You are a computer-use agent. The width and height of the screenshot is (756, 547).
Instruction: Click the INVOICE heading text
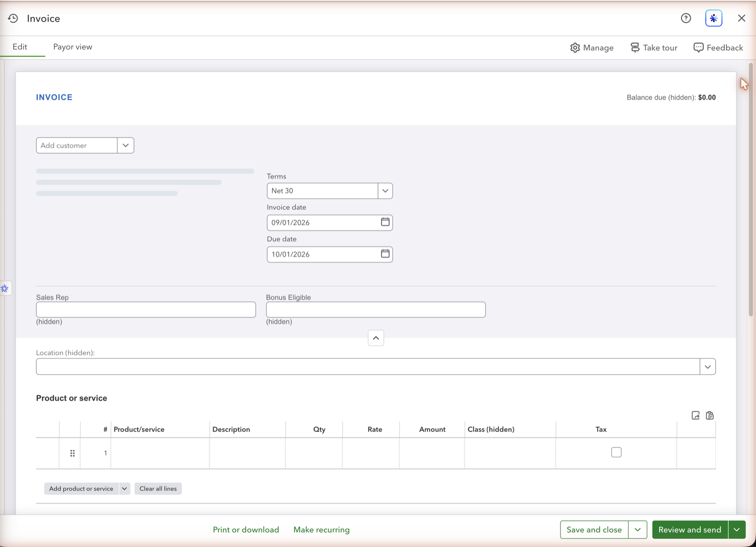tap(54, 97)
